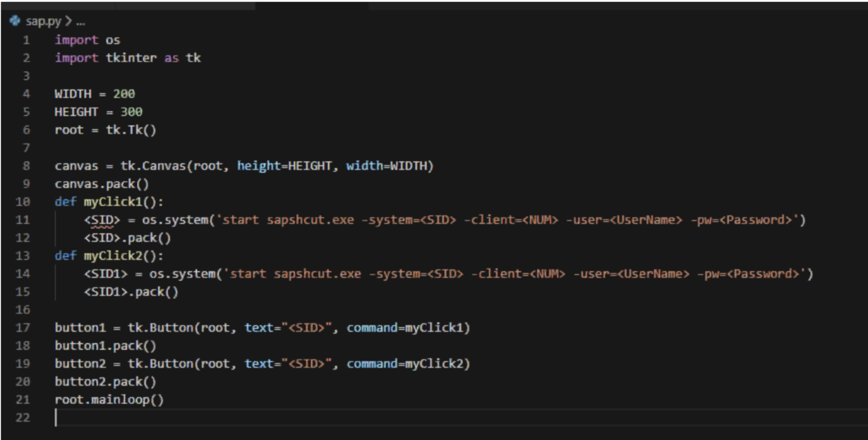Screen dimensions: 868x440
Task: Click the blinking cursor position on line 22
Action: click(x=55, y=416)
